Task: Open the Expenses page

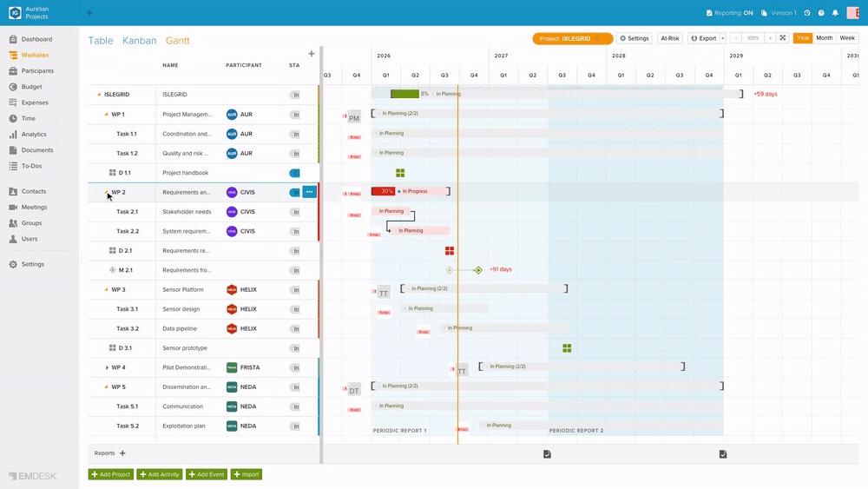Action: click(x=29, y=102)
